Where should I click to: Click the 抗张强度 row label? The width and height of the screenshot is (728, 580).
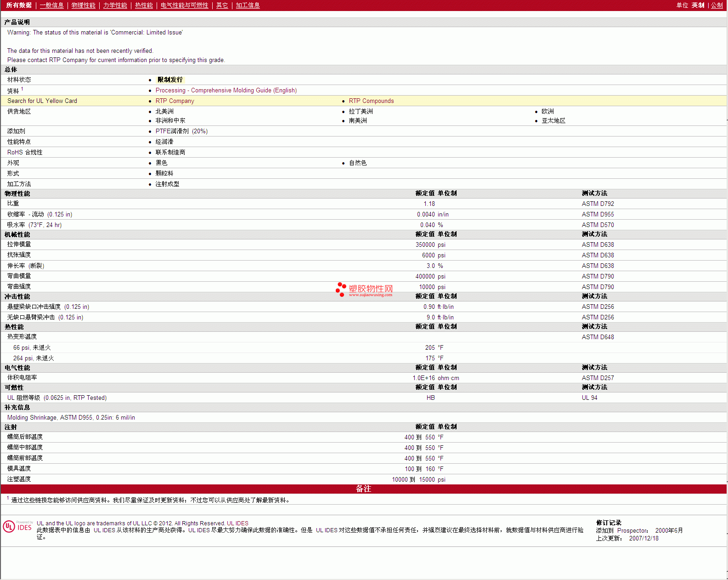19,255
